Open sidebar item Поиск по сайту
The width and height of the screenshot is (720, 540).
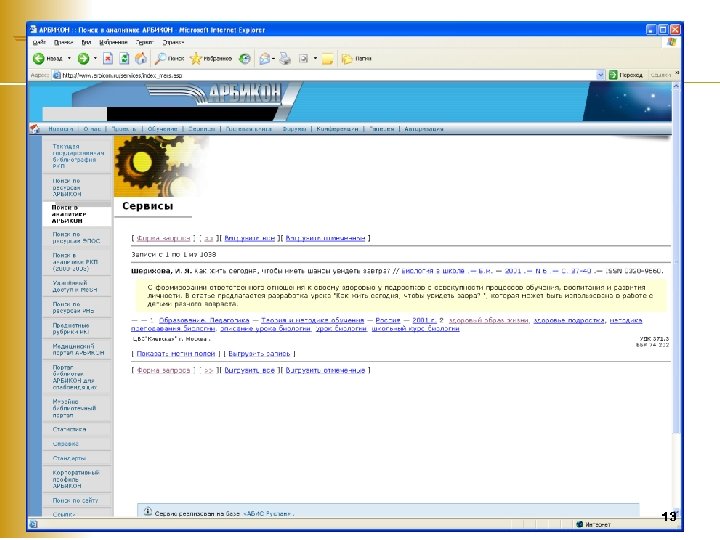coord(75,501)
